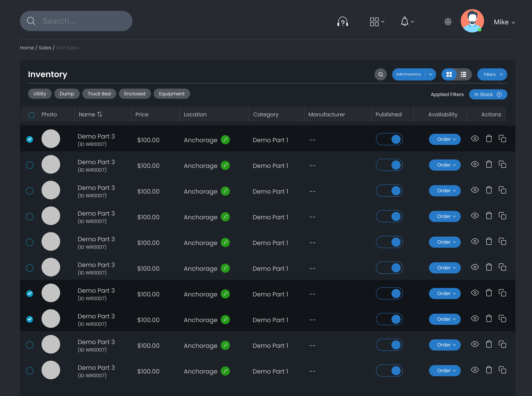Screen dimensions: 532x396
Task: Preview the first inventory item with the eye icon
Action: tap(475, 139)
